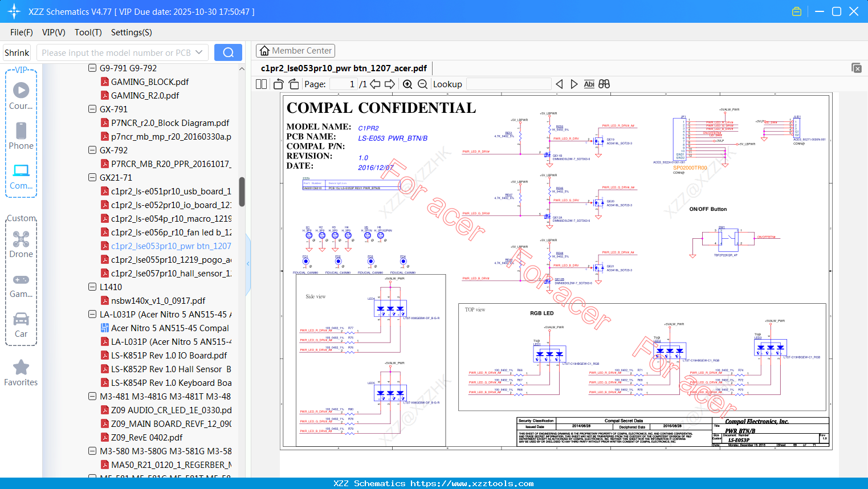
Task: Click the Shrink button
Action: pos(17,52)
